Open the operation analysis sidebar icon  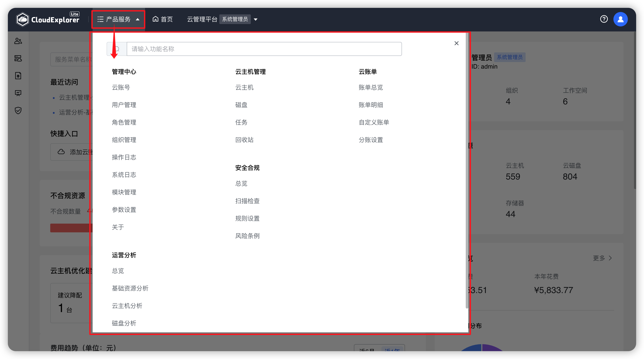(18, 93)
